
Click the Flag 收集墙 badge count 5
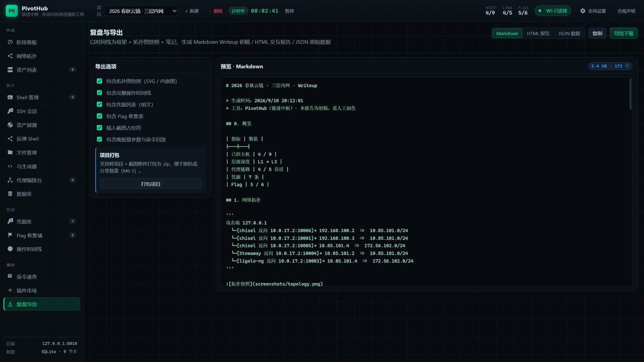[x=72, y=236]
